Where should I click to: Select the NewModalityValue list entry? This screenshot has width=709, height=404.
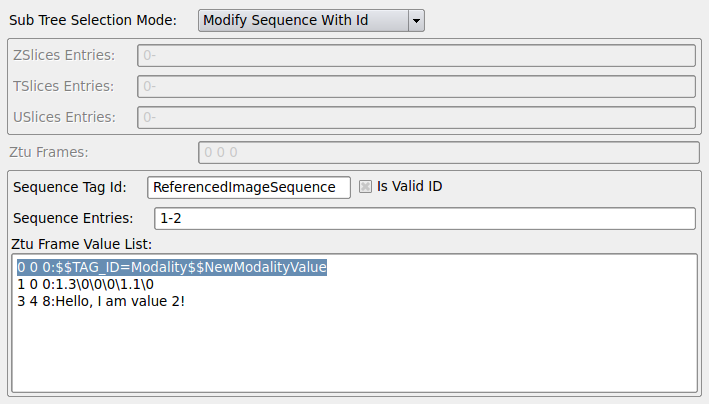coord(172,267)
